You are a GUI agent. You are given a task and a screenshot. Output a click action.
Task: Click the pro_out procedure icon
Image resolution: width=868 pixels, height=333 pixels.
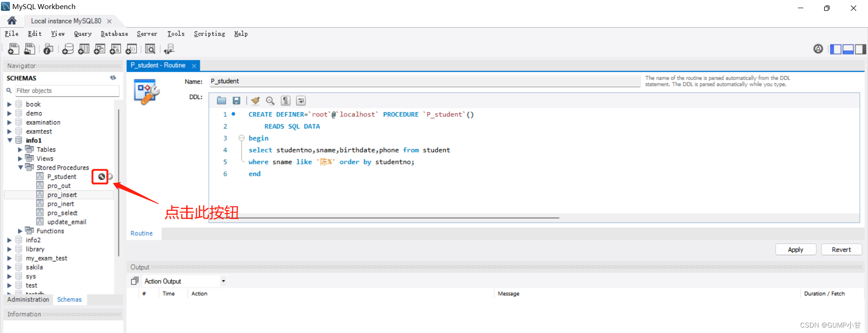coord(40,186)
